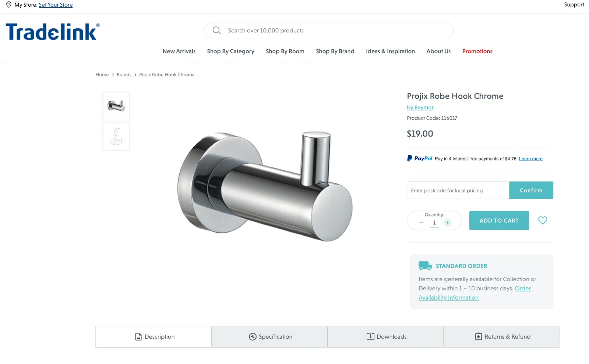Click the Specification tool icon
589x364 pixels.
[253, 336]
